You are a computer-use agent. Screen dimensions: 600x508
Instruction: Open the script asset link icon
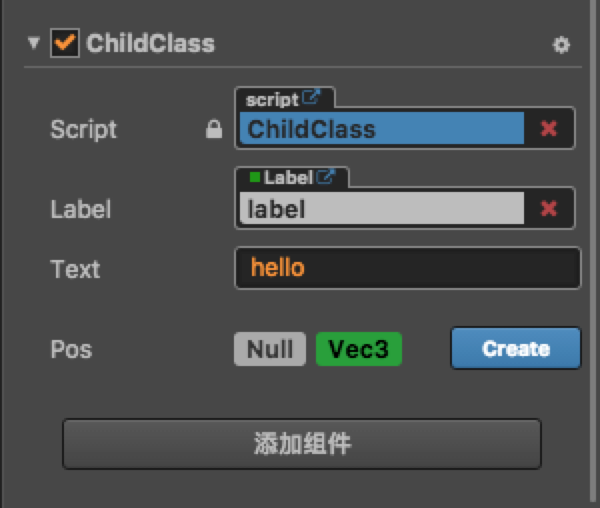tap(312, 98)
